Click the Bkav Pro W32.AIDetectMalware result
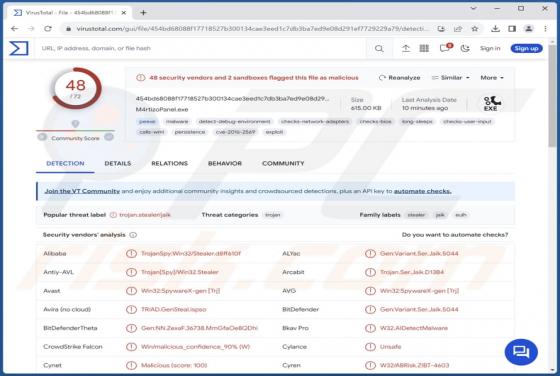 (x=414, y=328)
